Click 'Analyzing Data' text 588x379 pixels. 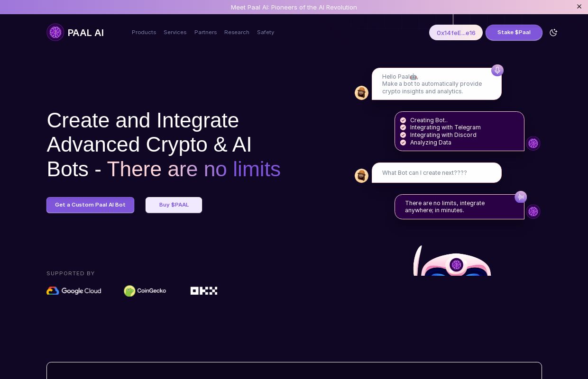(x=431, y=143)
